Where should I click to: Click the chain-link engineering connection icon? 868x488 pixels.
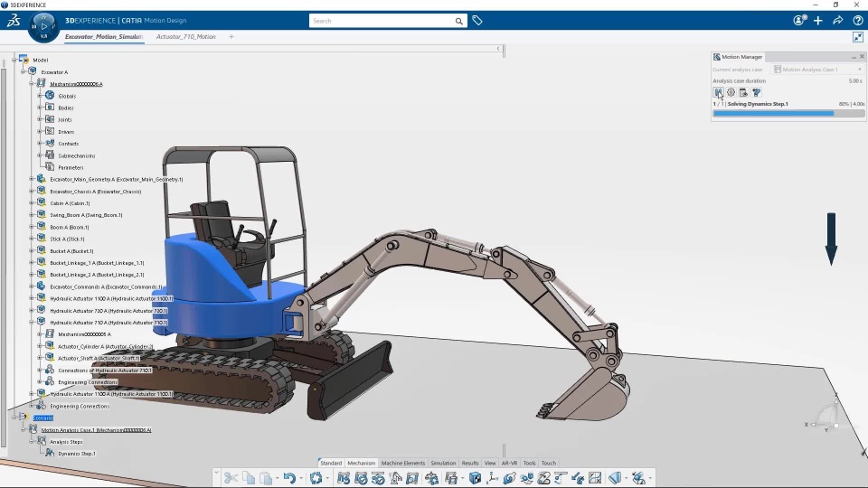pos(509,478)
